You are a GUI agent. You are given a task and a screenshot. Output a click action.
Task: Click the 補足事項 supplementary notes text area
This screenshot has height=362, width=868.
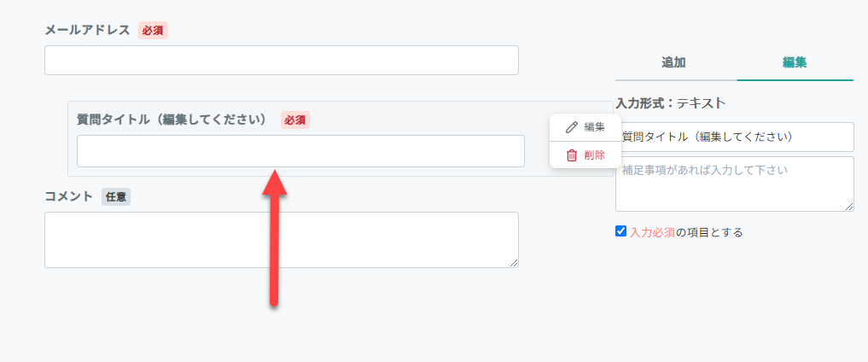point(734,184)
